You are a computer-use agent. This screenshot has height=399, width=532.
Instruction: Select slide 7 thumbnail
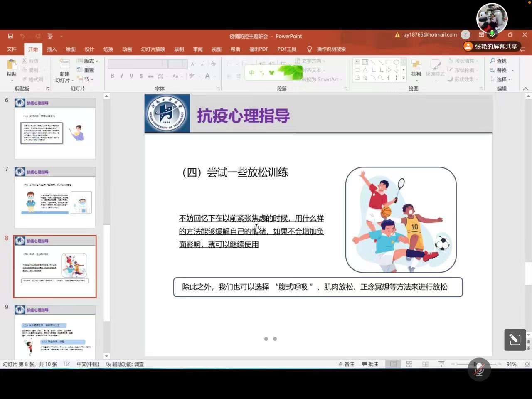tap(55, 197)
